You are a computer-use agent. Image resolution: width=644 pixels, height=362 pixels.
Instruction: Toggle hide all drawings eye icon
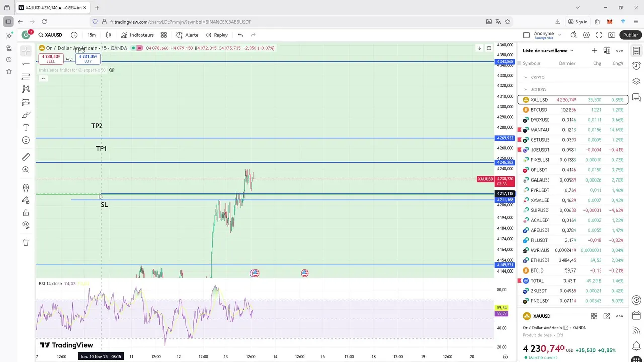click(x=26, y=225)
